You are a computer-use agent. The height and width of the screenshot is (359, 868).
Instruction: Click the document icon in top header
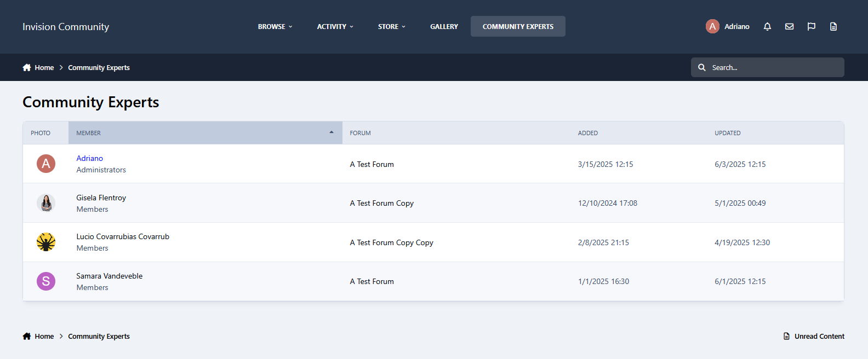tap(833, 26)
